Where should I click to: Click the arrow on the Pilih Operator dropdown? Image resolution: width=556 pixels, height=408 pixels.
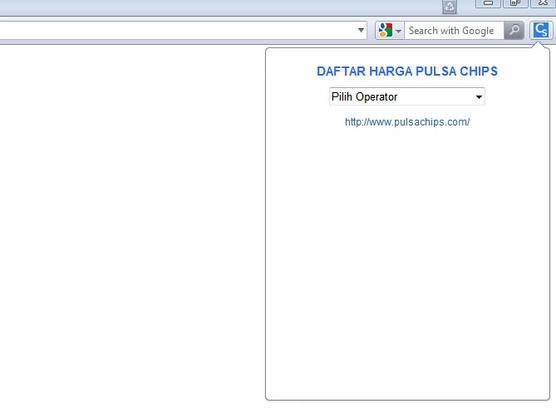(479, 97)
